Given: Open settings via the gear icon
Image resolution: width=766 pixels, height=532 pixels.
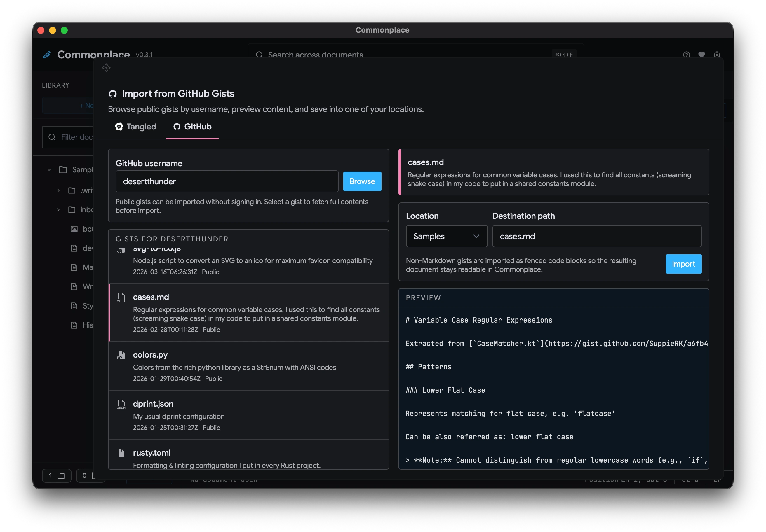Looking at the screenshot, I should pyautogui.click(x=717, y=54).
